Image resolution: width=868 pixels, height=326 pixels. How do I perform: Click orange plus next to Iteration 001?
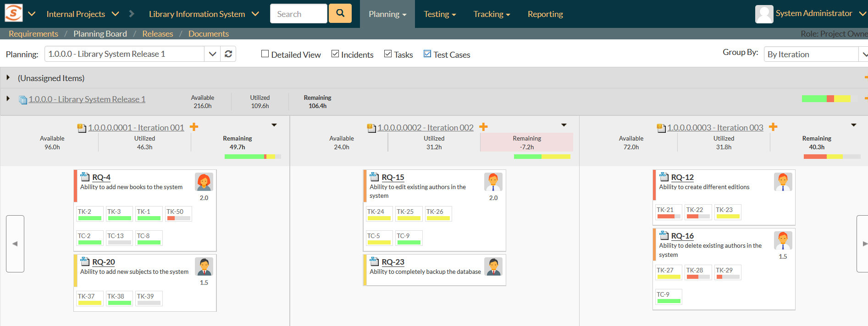point(194,127)
